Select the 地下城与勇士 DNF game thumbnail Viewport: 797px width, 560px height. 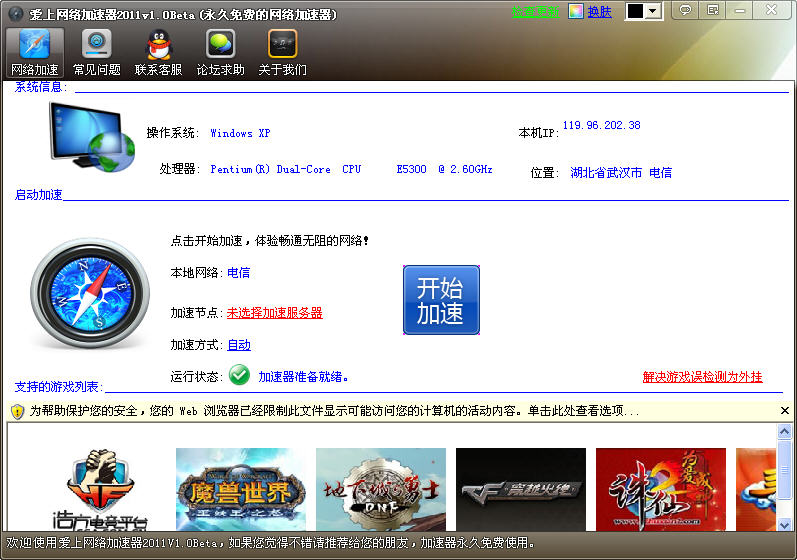click(380, 488)
